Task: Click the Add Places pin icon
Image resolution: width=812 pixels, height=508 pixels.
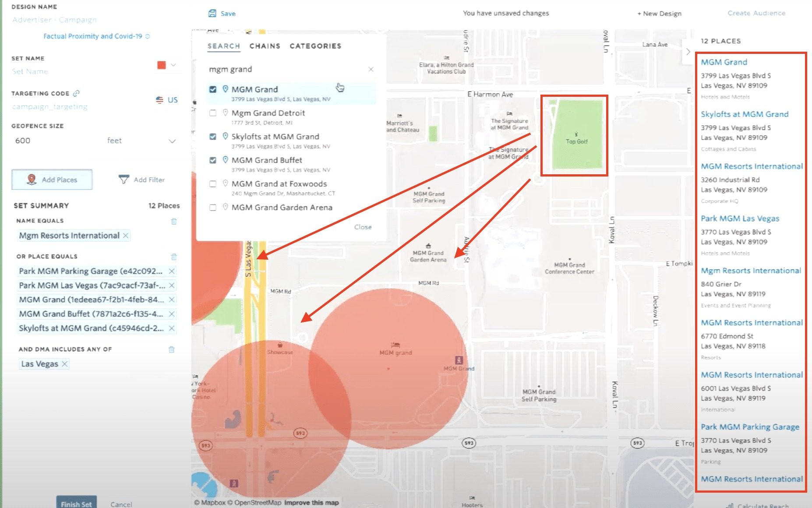Action: 32,180
